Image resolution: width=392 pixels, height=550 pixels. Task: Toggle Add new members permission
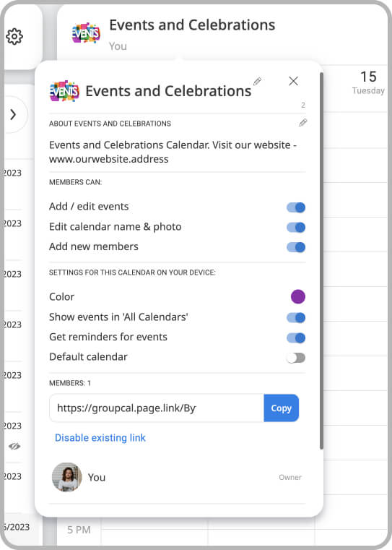tap(296, 247)
